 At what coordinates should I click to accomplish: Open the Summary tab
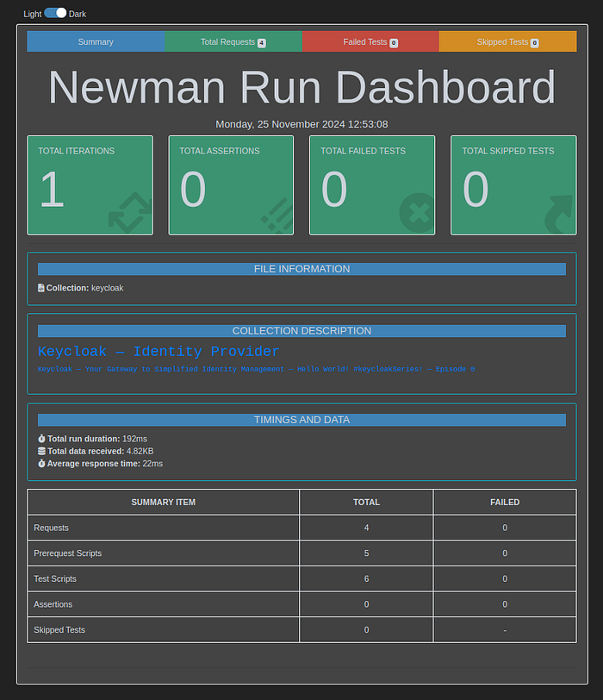pyautogui.click(x=96, y=41)
